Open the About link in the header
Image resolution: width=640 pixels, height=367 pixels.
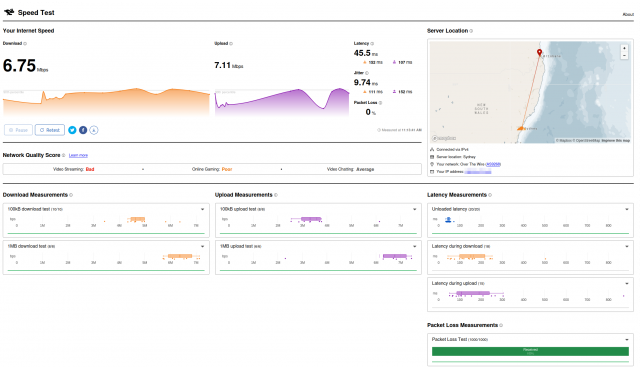pos(628,14)
